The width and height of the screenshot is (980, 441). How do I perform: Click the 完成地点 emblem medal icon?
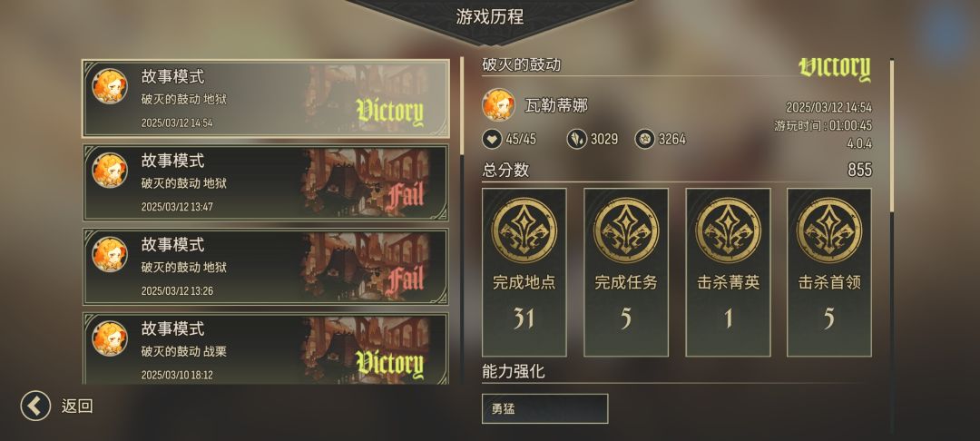coord(524,230)
